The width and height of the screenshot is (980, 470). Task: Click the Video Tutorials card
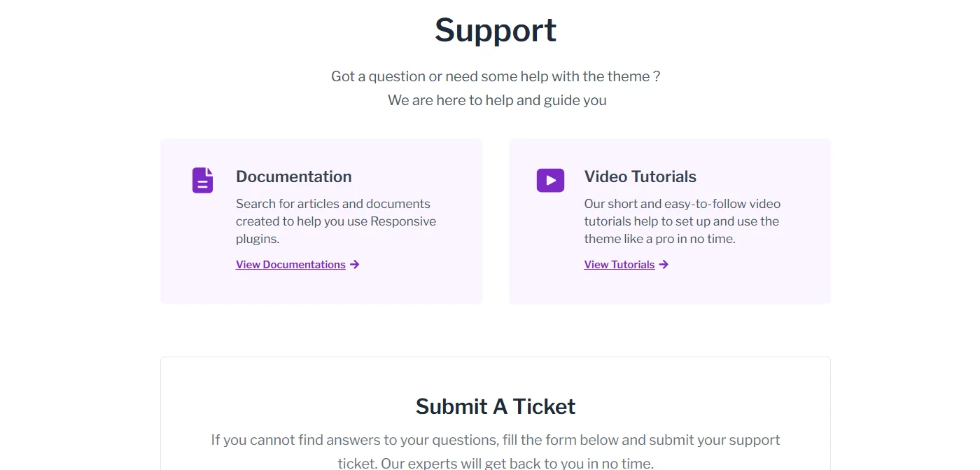pos(670,221)
